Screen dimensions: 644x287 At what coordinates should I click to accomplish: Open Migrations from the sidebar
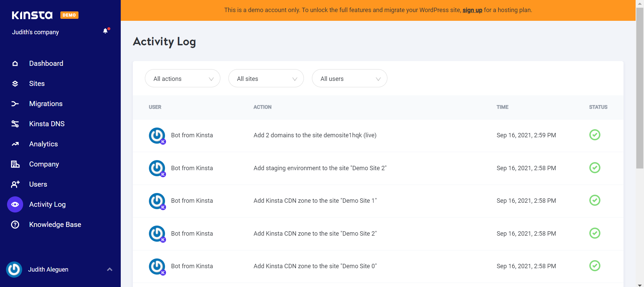point(46,104)
